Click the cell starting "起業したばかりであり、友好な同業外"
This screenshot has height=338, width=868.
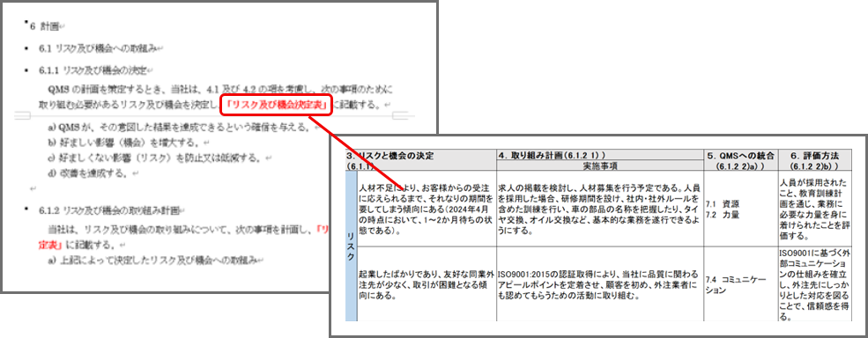click(x=427, y=284)
